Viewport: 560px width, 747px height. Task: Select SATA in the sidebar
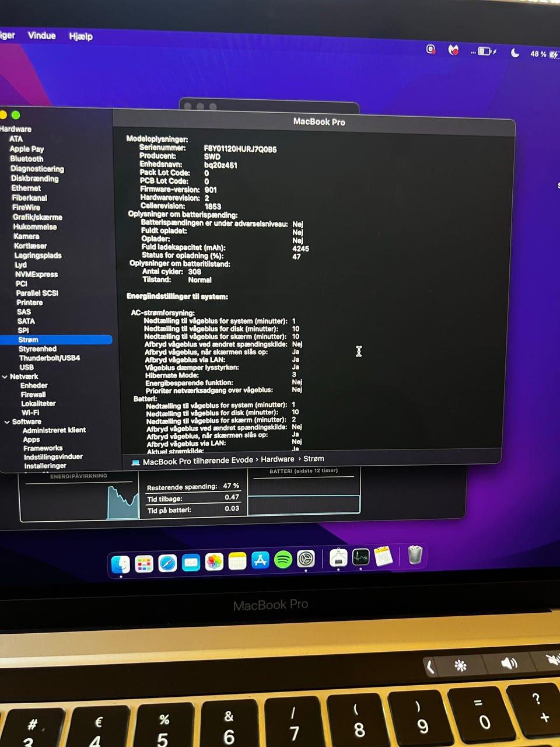(26, 321)
